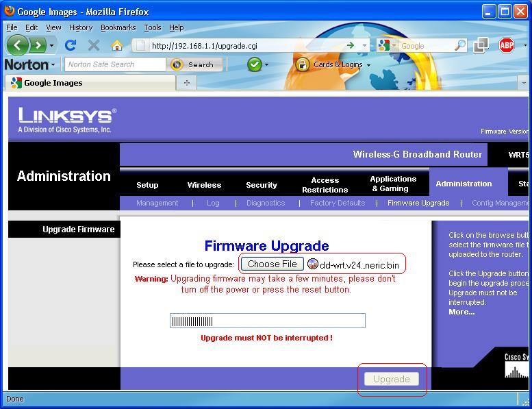Viewport: 532px width, 409px height.
Task: Open the Config Management sub-tab
Action: [x=501, y=203]
